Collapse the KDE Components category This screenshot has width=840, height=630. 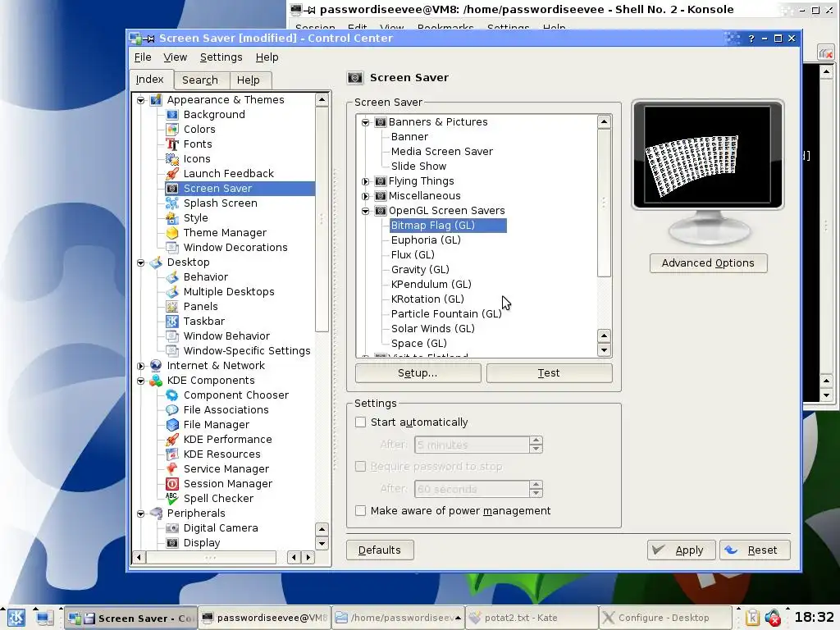click(x=141, y=381)
